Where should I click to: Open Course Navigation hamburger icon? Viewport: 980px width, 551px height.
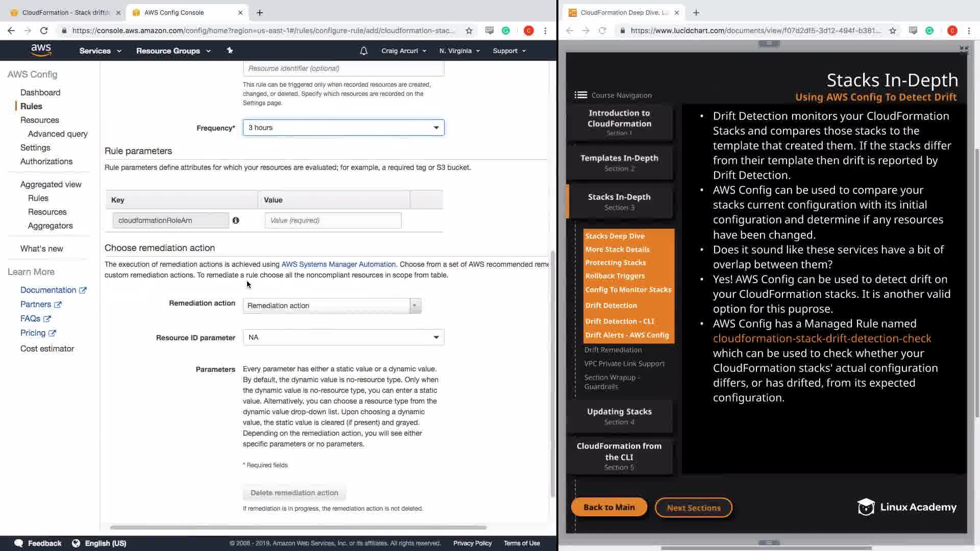click(580, 95)
